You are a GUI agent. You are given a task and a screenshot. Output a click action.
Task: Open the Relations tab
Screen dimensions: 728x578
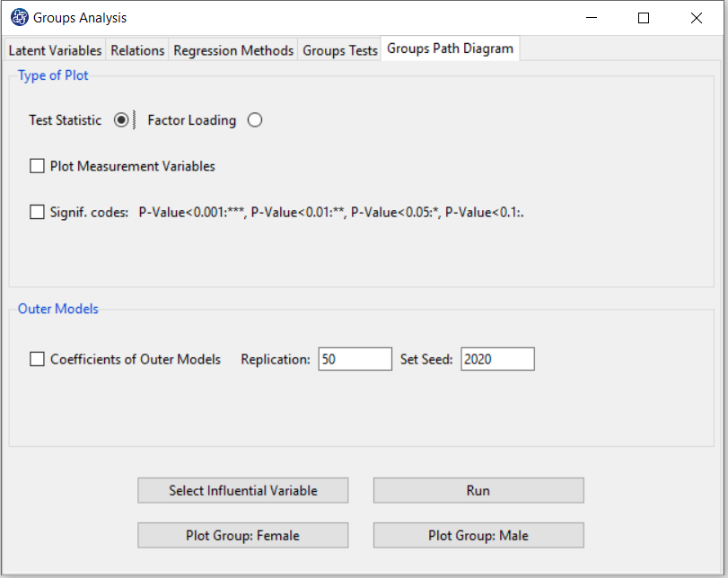click(137, 50)
